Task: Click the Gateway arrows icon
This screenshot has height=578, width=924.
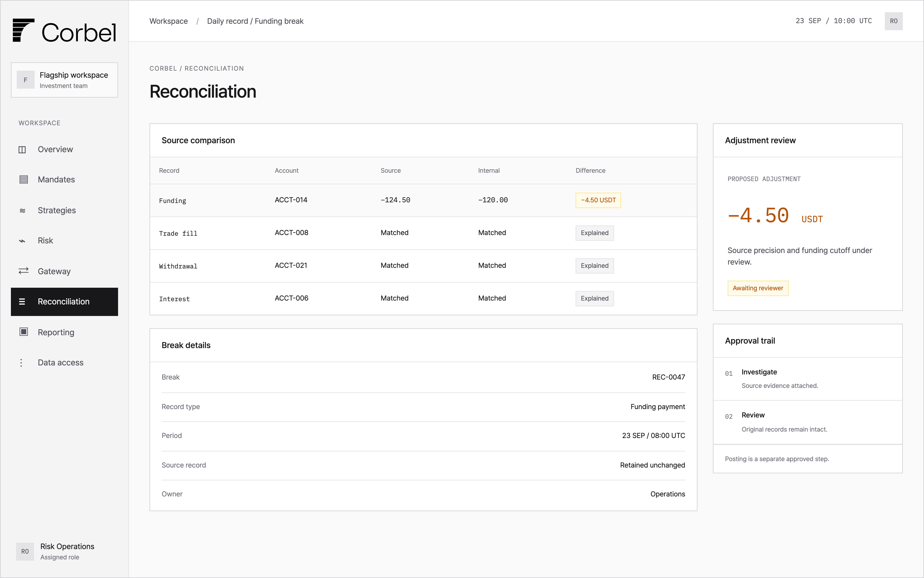Action: [24, 271]
